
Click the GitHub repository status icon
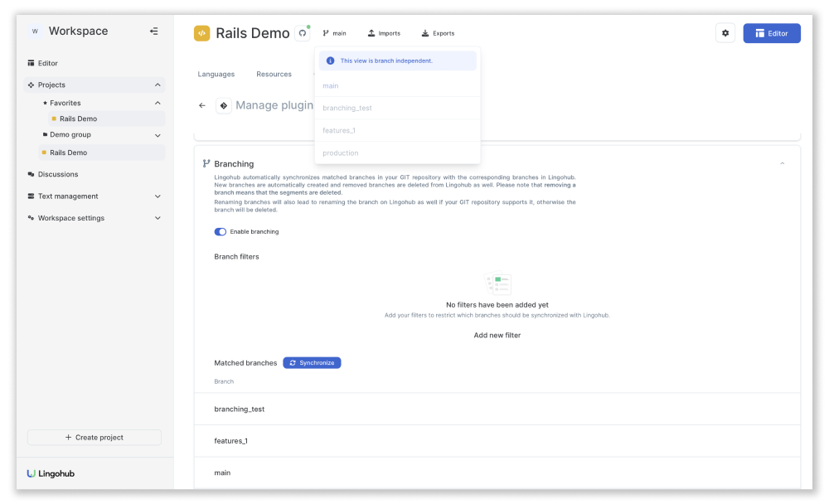303,33
